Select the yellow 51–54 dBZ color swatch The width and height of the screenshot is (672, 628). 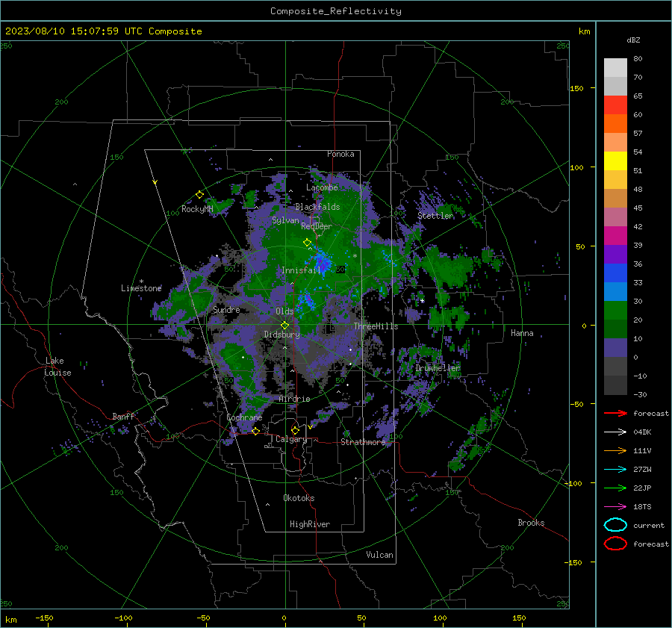click(x=615, y=161)
